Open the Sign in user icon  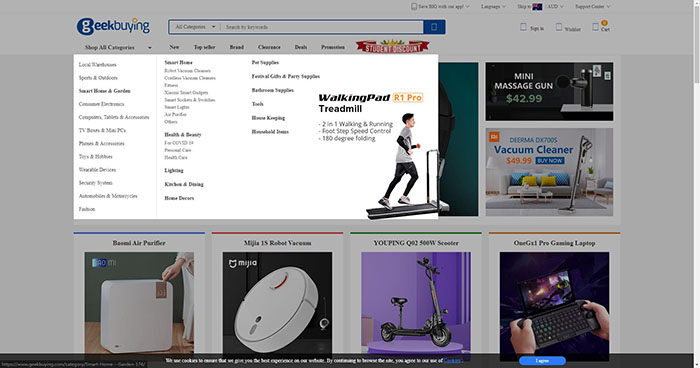click(x=523, y=27)
